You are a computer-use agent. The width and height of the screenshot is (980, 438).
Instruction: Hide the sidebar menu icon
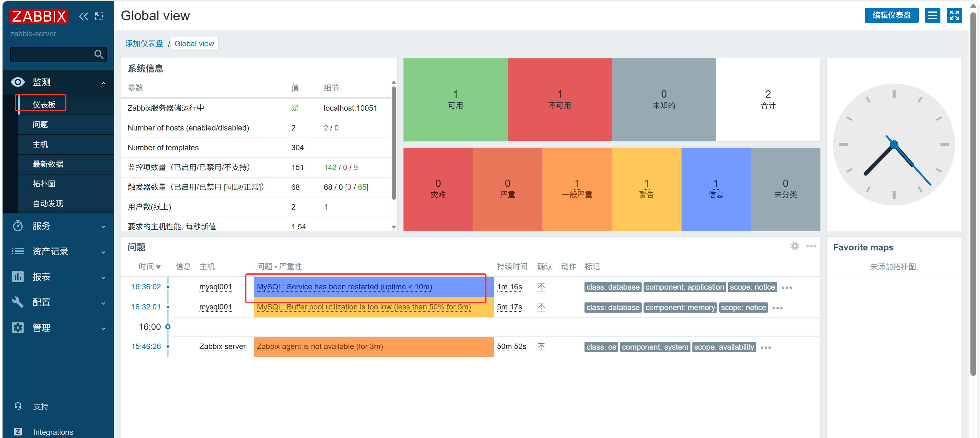[x=99, y=16]
